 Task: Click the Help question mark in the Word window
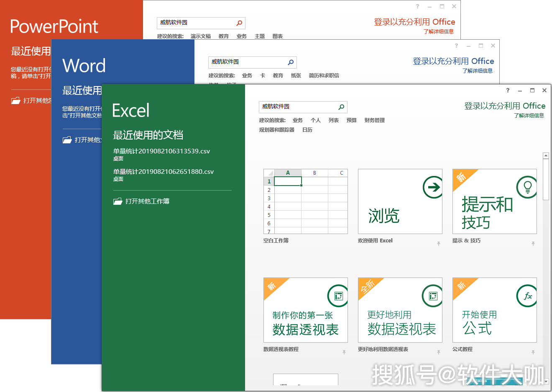click(456, 46)
